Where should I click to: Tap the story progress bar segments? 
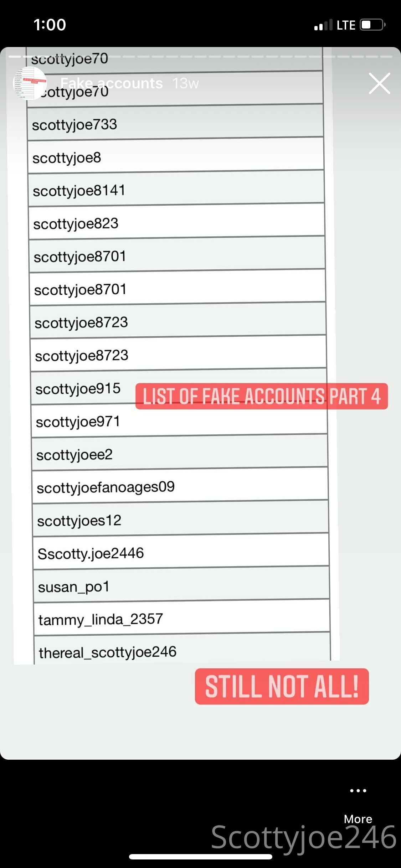click(x=200, y=57)
